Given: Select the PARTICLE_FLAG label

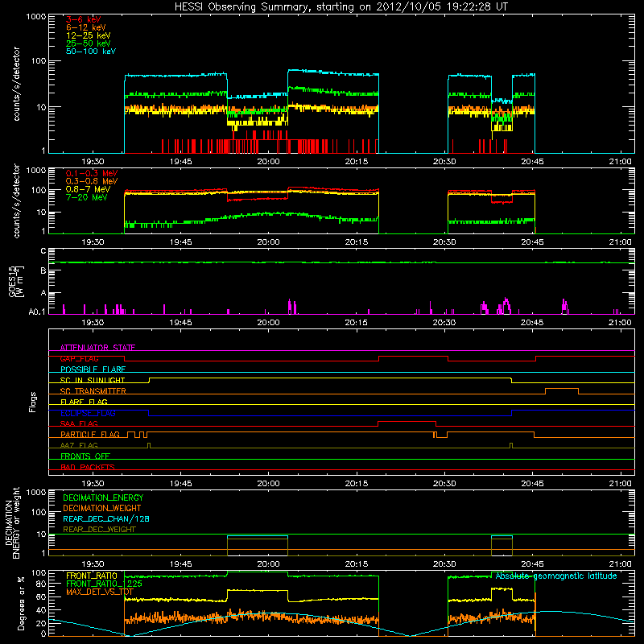Looking at the screenshot, I should (x=90, y=434).
